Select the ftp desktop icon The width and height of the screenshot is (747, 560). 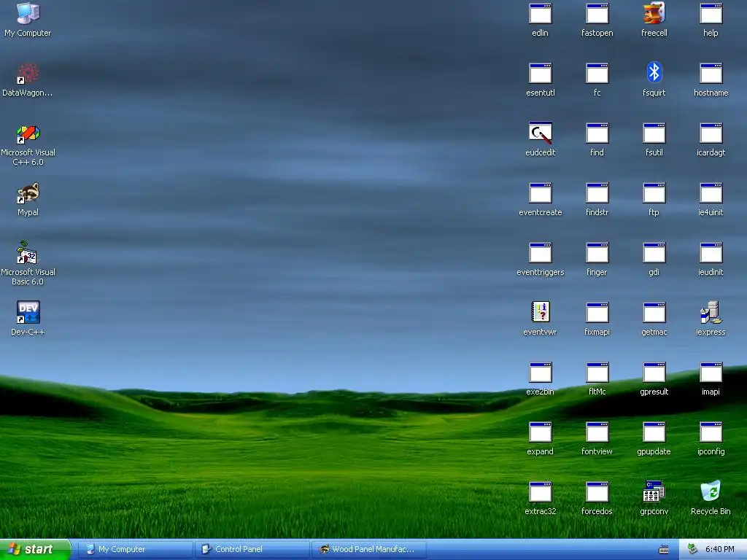click(654, 192)
